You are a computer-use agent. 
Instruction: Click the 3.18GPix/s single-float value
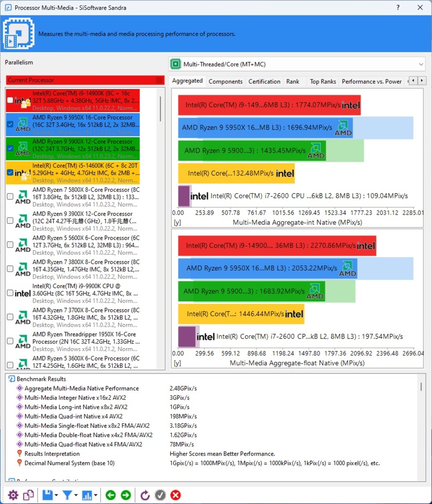[183, 426]
